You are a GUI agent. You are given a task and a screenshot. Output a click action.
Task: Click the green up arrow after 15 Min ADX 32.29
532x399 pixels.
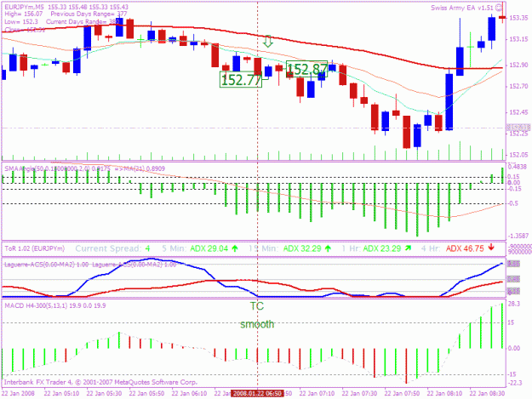coord(328,248)
